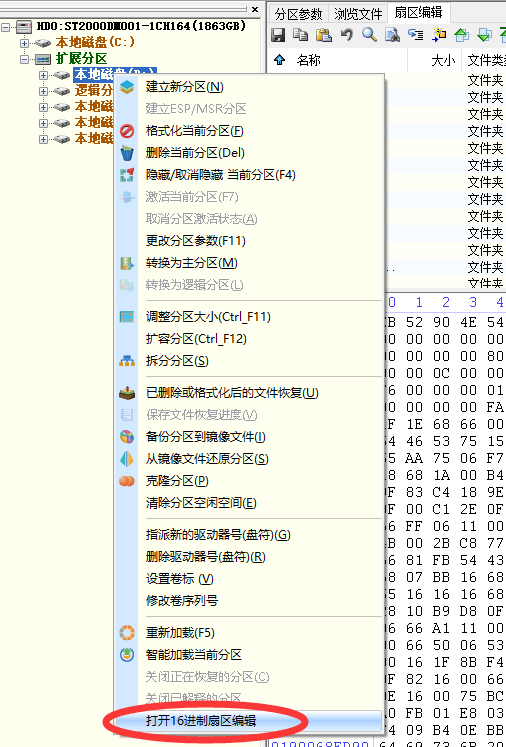Click the resize icon beside 调整分区大小
This screenshot has height=747, width=506.
[x=127, y=317]
